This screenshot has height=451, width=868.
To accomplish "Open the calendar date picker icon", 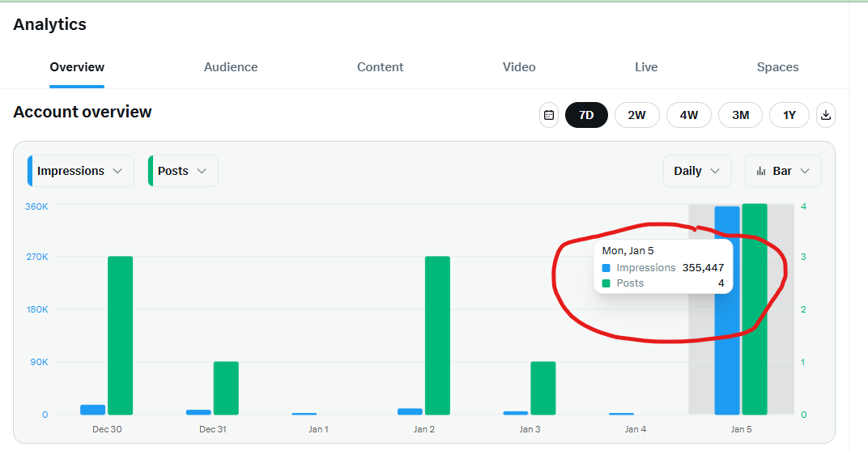I will tap(549, 115).
